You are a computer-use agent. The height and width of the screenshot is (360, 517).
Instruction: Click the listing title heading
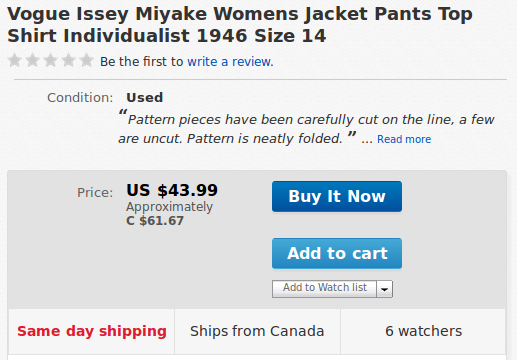click(x=240, y=25)
